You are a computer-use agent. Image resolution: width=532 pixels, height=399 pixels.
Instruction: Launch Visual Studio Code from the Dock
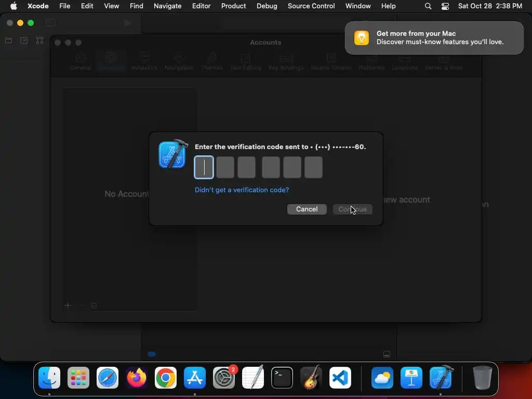pos(340,378)
